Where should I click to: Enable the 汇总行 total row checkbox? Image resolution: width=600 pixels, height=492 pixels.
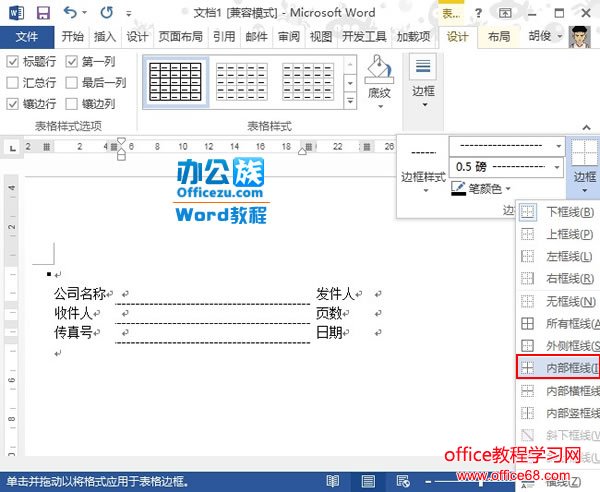13,83
